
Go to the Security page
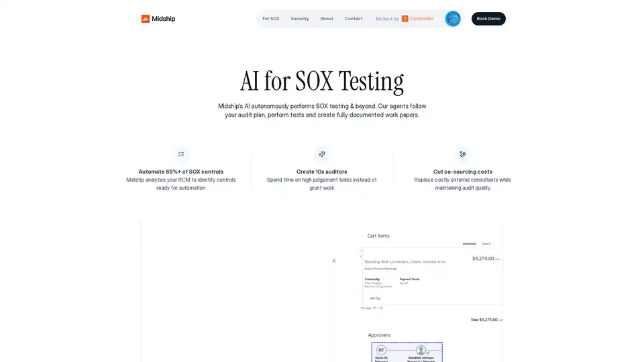[x=300, y=19]
